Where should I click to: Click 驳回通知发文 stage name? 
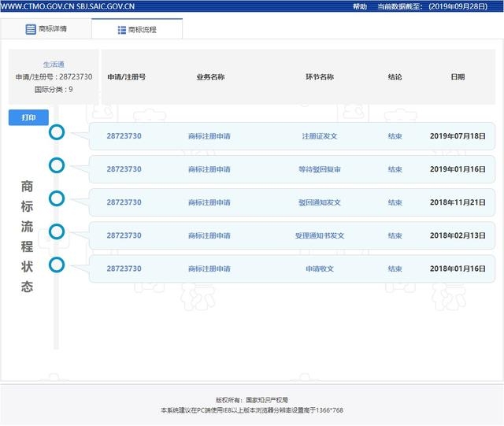coord(320,202)
